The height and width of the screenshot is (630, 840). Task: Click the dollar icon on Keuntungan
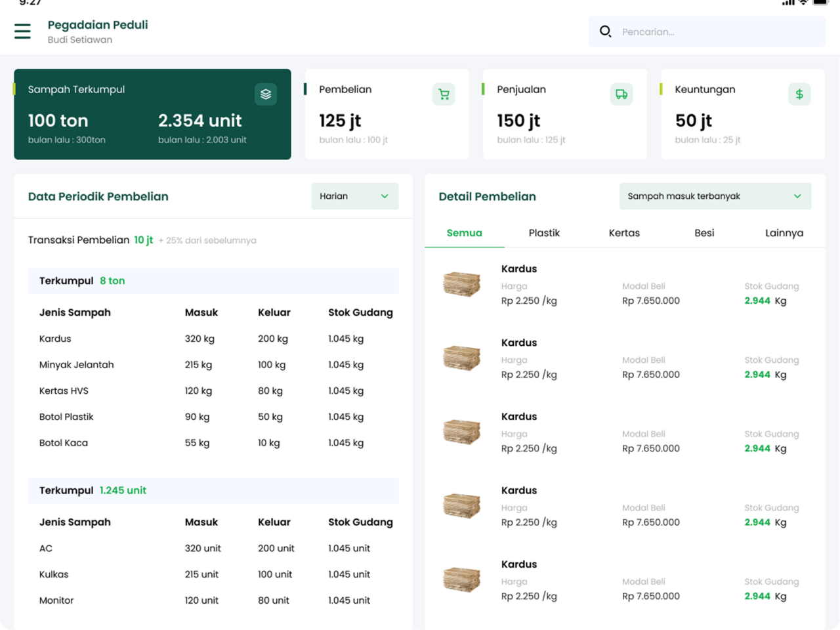tap(799, 94)
